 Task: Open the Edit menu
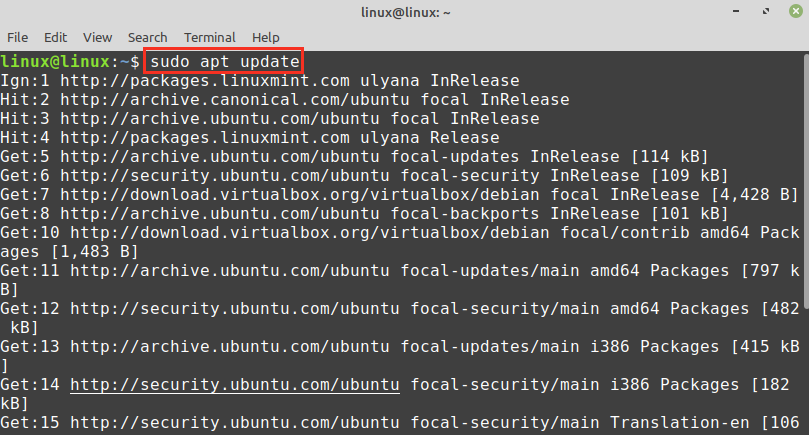click(x=56, y=37)
